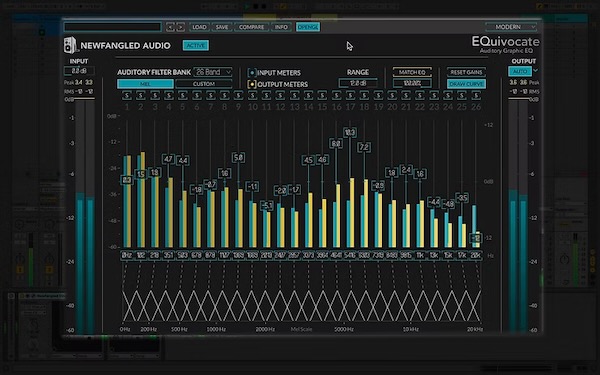Open the 26 Band filter bank dropdown
The height and width of the screenshot is (375, 600).
coord(213,72)
